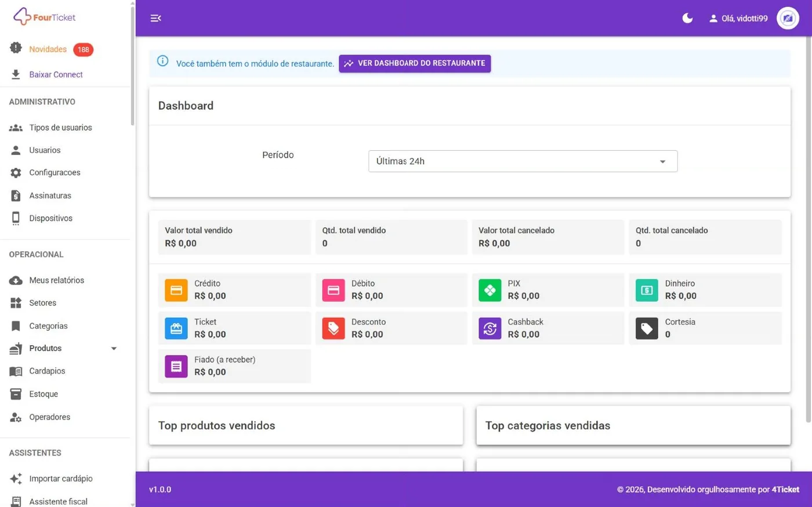Click the Crédito orange card icon
The height and width of the screenshot is (507, 812).
[176, 290]
